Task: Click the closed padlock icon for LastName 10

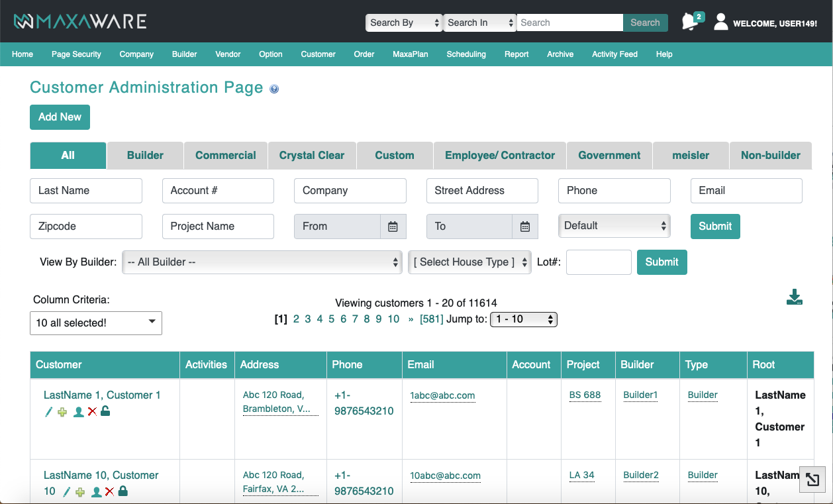Action: click(x=123, y=491)
